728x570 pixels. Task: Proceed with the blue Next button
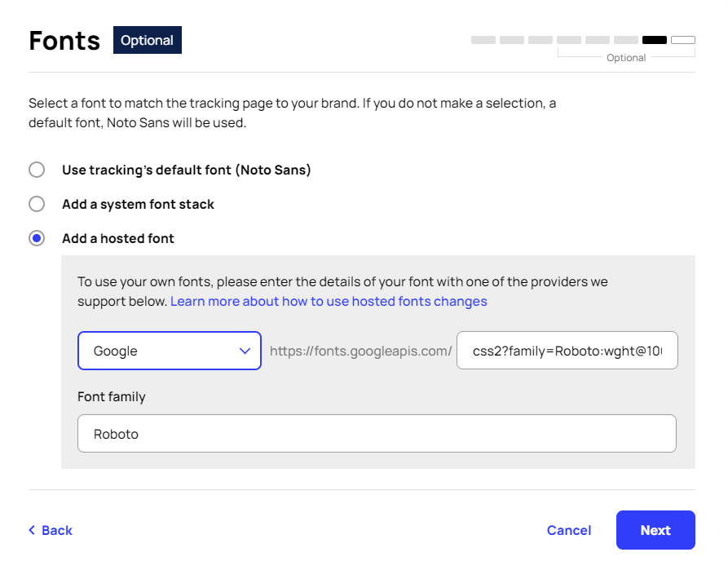click(655, 530)
